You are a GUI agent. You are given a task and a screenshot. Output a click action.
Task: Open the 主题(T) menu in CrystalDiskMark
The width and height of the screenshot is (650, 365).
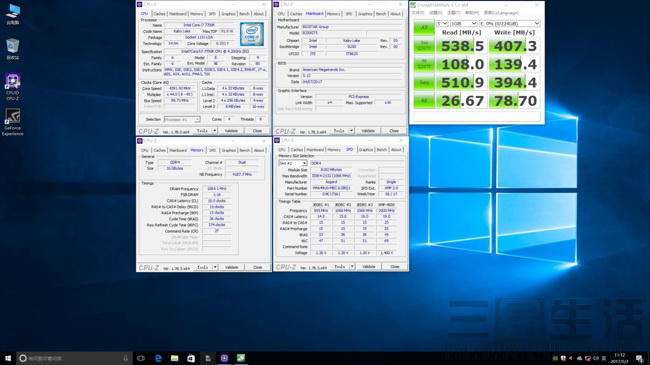click(454, 13)
